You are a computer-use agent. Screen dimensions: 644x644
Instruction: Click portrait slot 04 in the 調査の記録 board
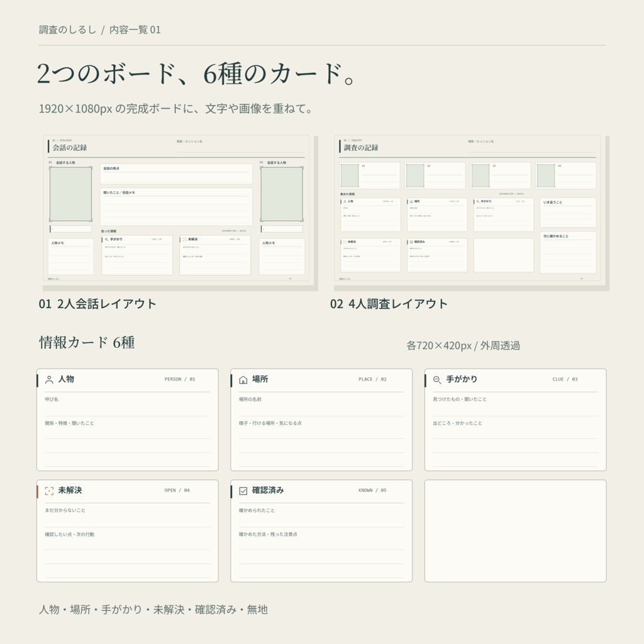pyautogui.click(x=546, y=176)
